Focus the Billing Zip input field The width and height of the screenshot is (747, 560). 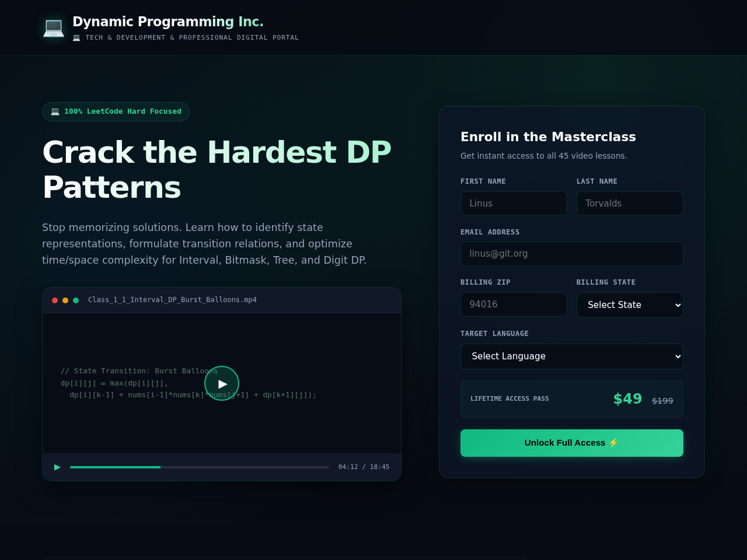(x=514, y=304)
